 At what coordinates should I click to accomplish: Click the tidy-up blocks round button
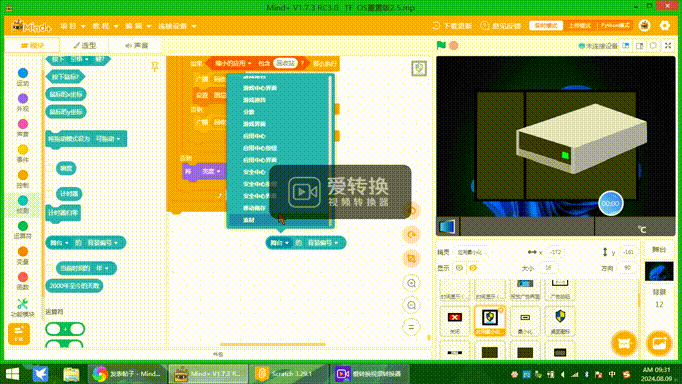(411, 258)
